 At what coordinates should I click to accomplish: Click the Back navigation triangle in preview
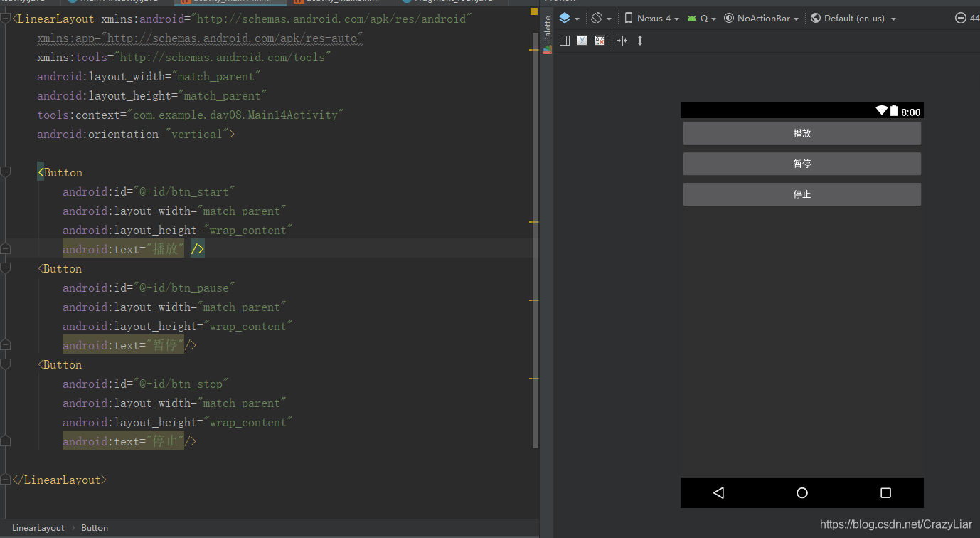tap(718, 492)
